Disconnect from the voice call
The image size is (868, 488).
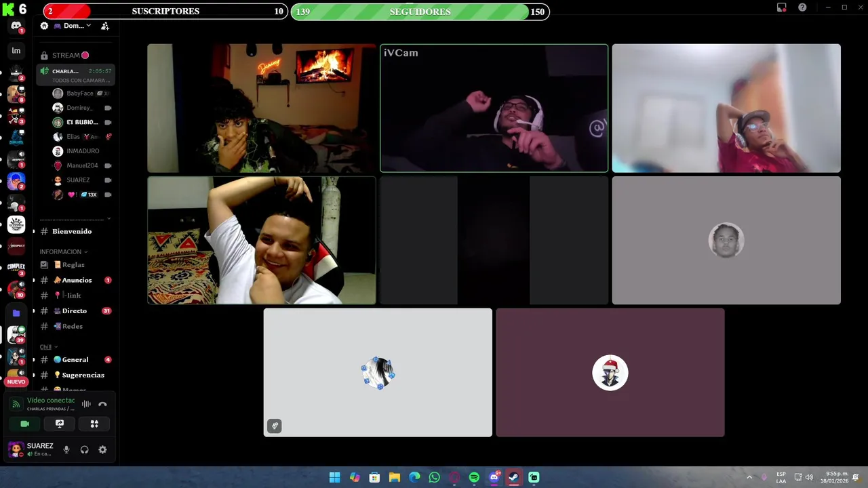[102, 404]
